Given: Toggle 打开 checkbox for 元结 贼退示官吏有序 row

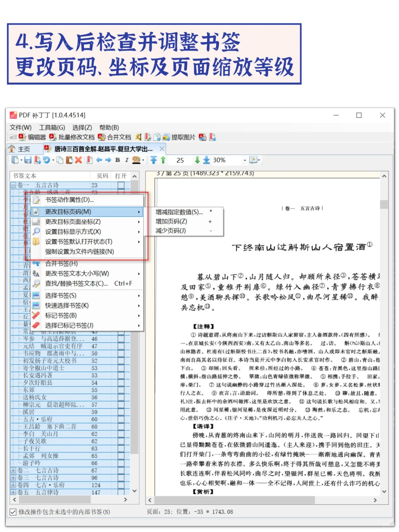Looking at the screenshot, I should pyautogui.click(x=121, y=346).
